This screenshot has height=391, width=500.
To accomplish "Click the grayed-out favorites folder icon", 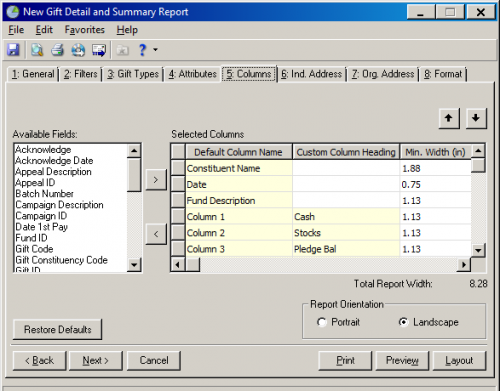I will click(122, 50).
